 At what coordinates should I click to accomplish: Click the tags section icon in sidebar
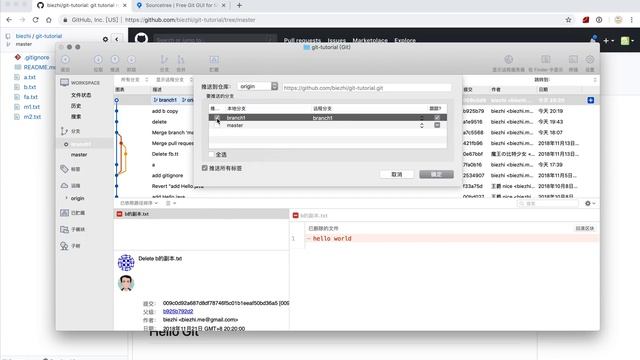point(64,169)
